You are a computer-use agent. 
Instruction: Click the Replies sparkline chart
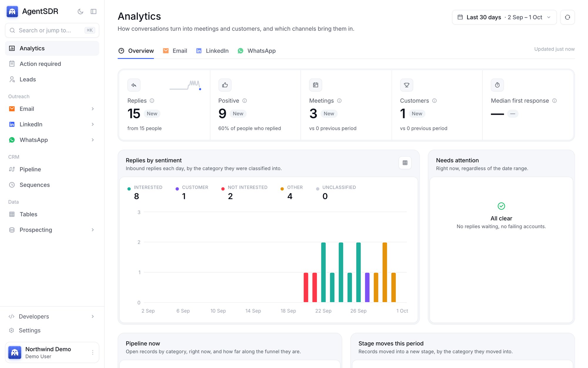pos(186,85)
